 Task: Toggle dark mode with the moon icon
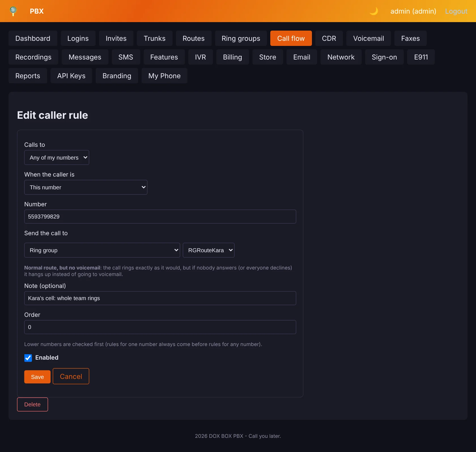coord(374,11)
